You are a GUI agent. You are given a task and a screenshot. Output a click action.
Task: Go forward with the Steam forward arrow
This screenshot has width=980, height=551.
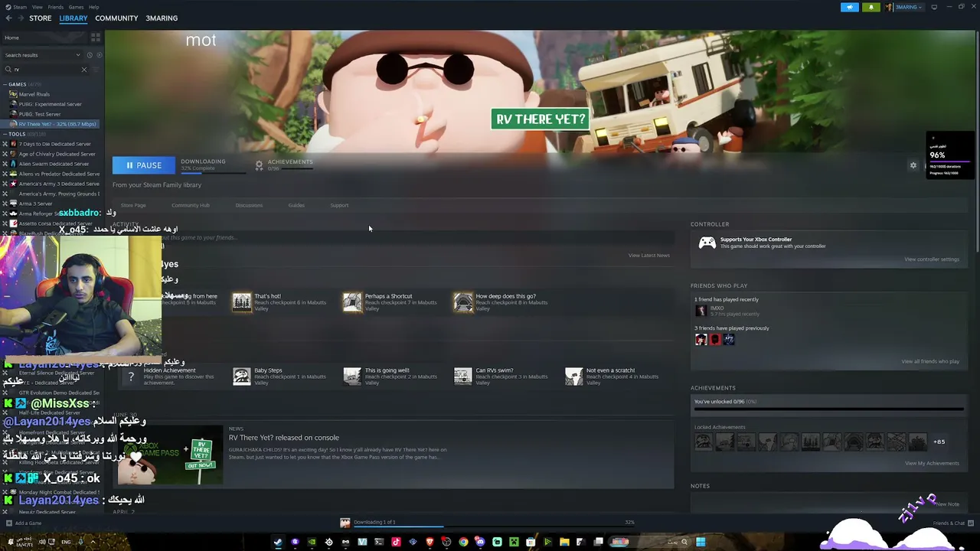click(x=20, y=18)
